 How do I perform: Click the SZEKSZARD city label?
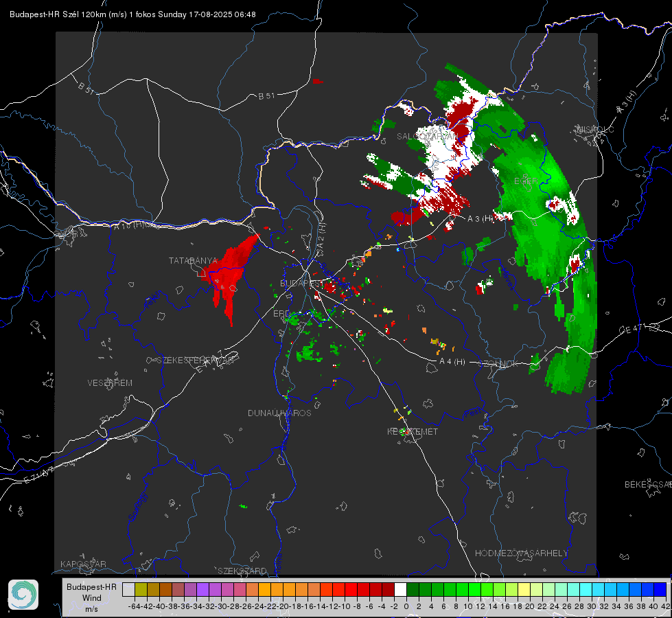tap(242, 571)
